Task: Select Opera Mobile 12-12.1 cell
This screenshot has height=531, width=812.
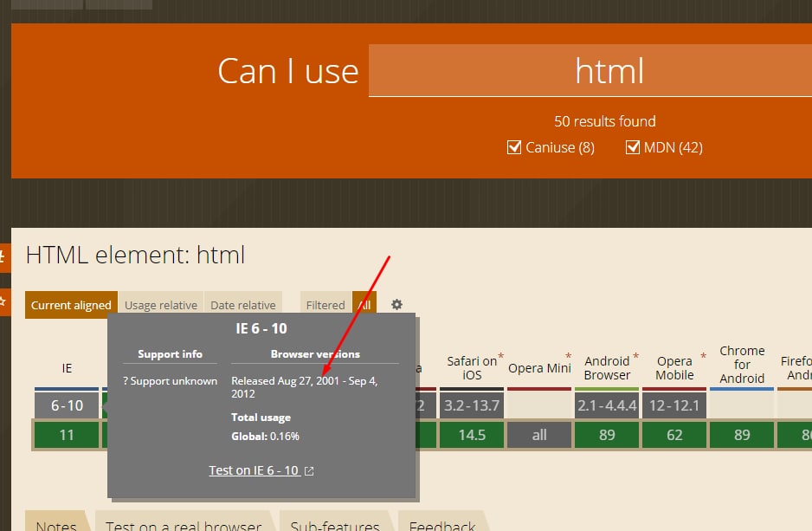Action: tap(674, 405)
